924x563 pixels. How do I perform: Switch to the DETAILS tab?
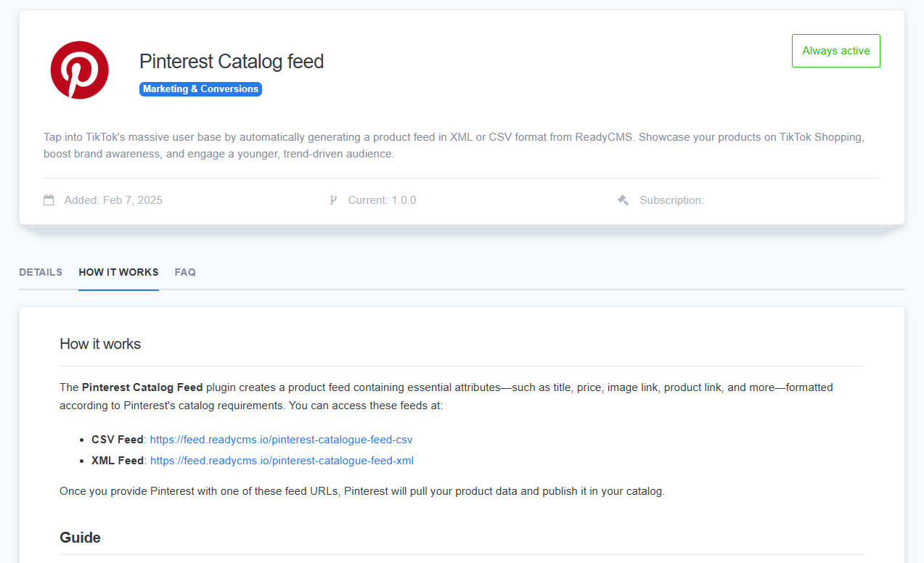pyautogui.click(x=41, y=272)
